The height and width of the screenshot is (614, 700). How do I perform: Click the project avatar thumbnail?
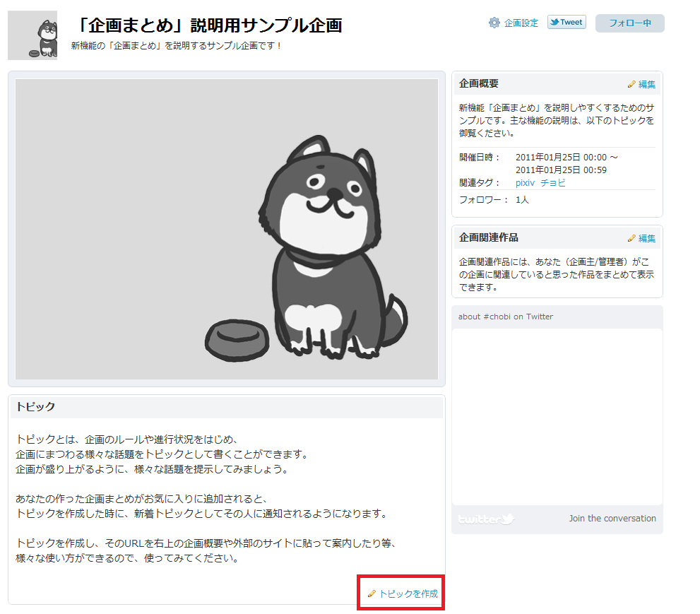click(32, 34)
